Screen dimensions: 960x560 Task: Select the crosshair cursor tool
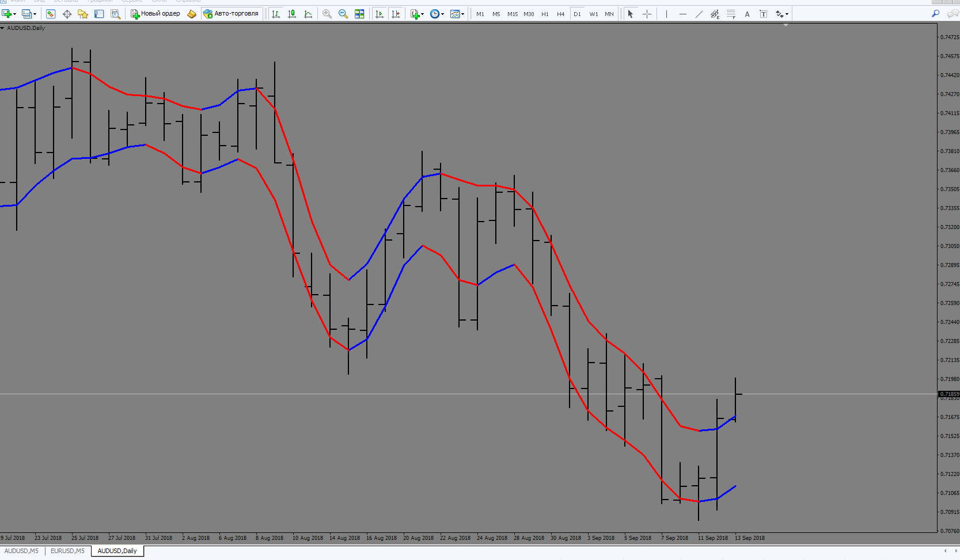click(x=647, y=14)
